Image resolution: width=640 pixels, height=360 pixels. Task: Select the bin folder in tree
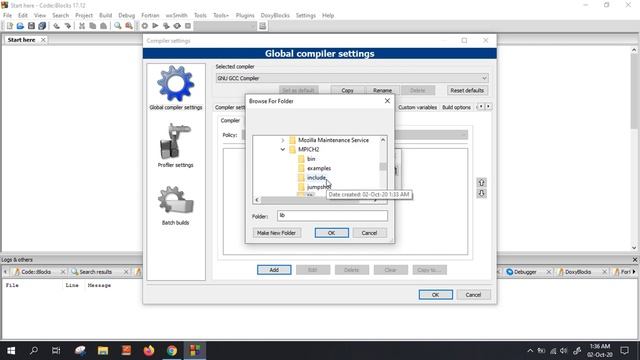tap(311, 159)
